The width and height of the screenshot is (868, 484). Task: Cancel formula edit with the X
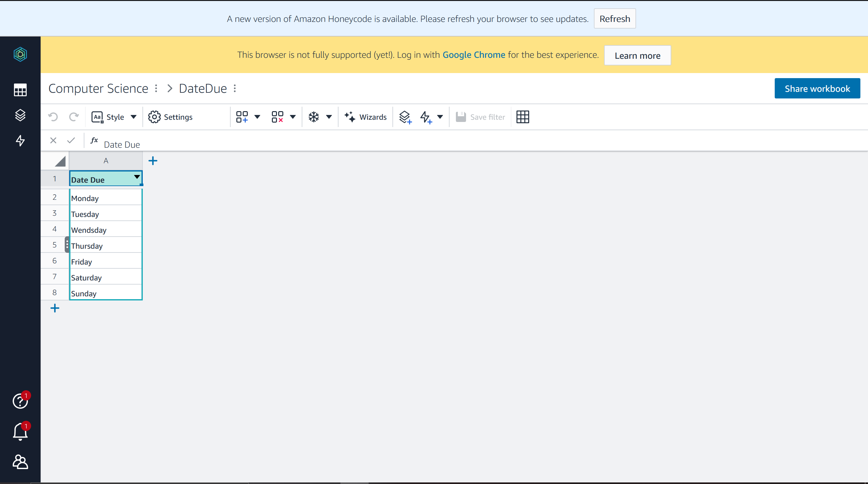click(x=53, y=140)
